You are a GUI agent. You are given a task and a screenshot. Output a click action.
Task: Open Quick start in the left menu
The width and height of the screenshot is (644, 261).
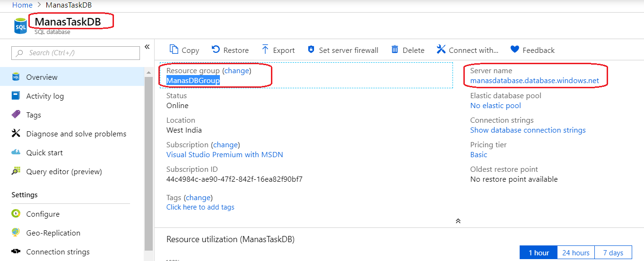click(x=71, y=152)
